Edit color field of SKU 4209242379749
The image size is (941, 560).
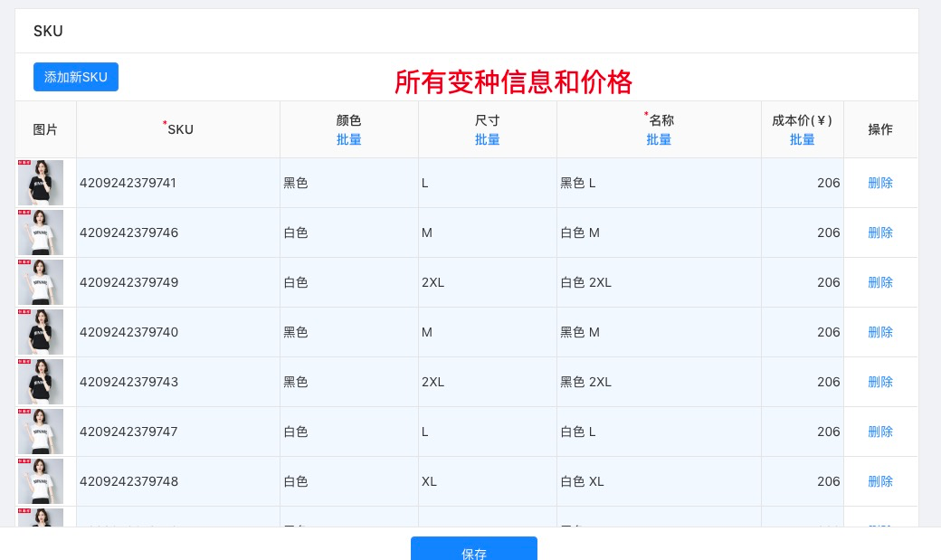coord(348,282)
